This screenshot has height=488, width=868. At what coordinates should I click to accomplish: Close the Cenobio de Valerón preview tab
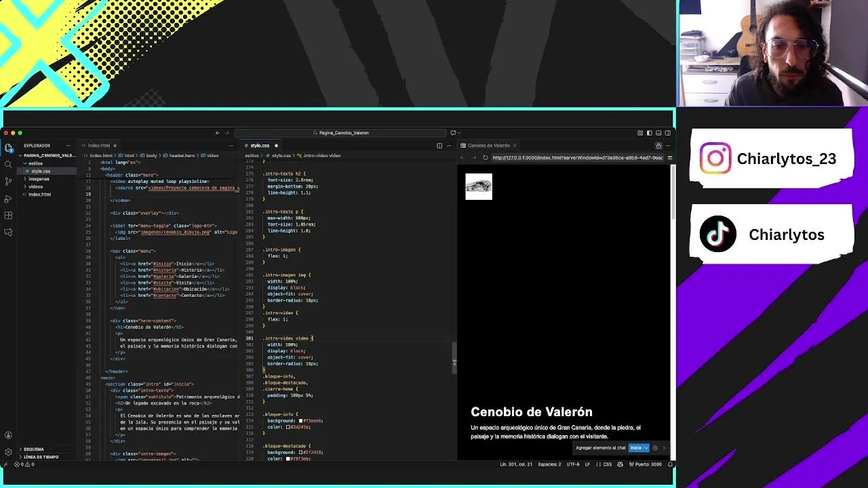coord(515,145)
